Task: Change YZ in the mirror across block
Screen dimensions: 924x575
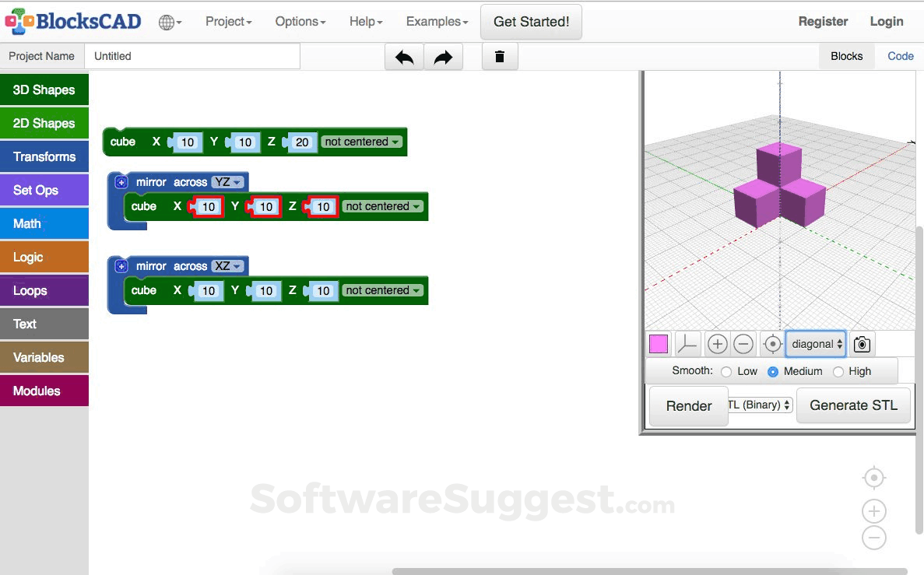Action: 226,181
